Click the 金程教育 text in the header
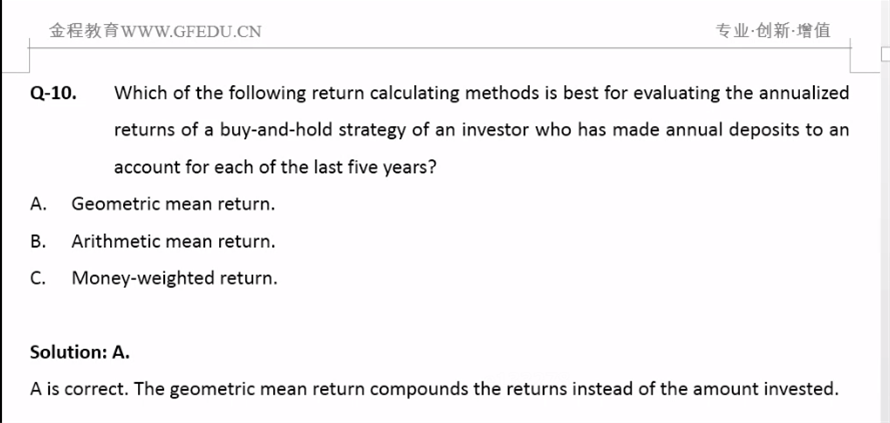The height and width of the screenshot is (423, 890). pyautogui.click(x=83, y=31)
